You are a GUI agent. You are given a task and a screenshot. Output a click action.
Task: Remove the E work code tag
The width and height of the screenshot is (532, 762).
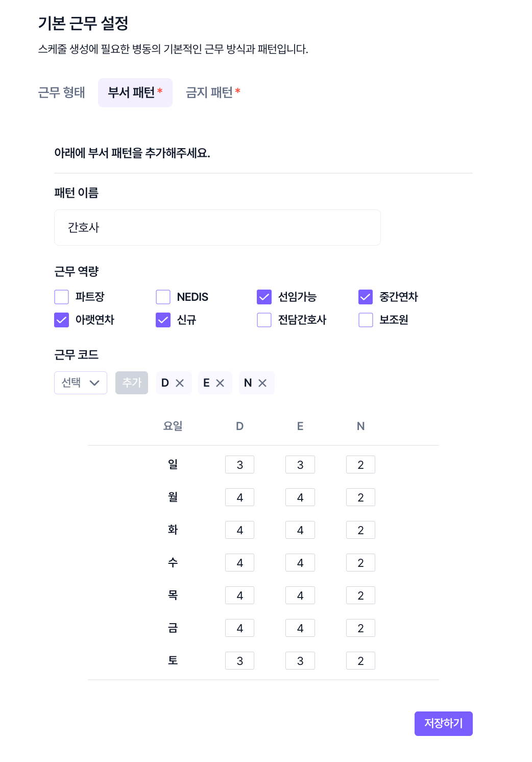coord(220,383)
